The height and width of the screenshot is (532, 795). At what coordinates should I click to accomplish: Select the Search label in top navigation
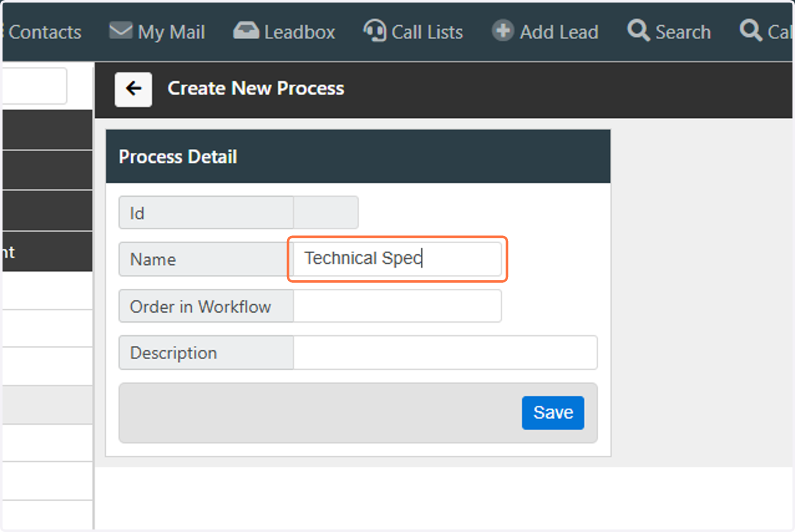(683, 32)
